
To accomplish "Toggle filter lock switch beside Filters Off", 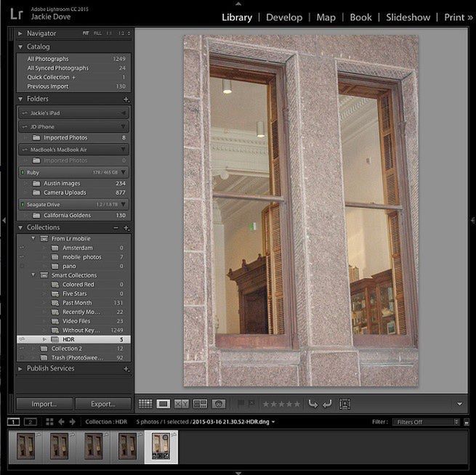I will [467, 422].
